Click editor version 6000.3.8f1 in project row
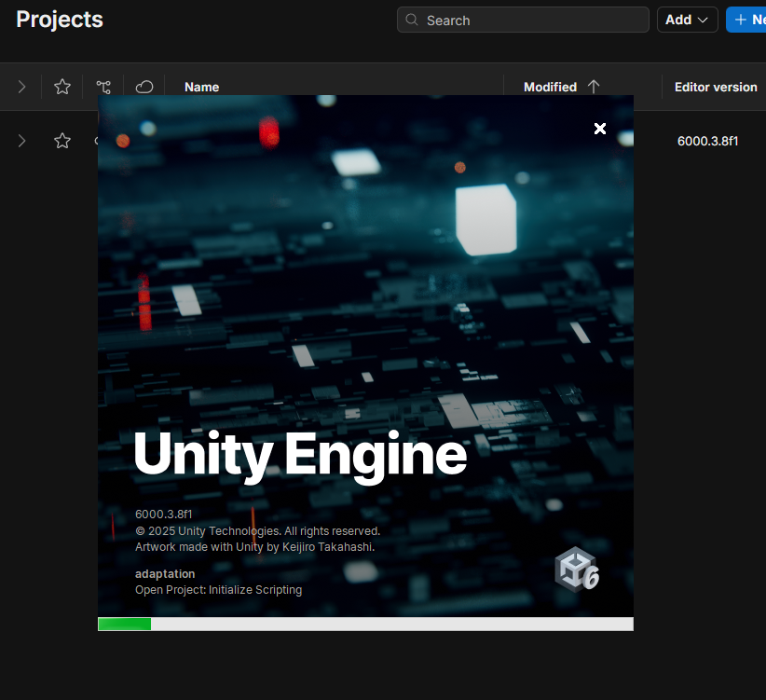 (707, 141)
